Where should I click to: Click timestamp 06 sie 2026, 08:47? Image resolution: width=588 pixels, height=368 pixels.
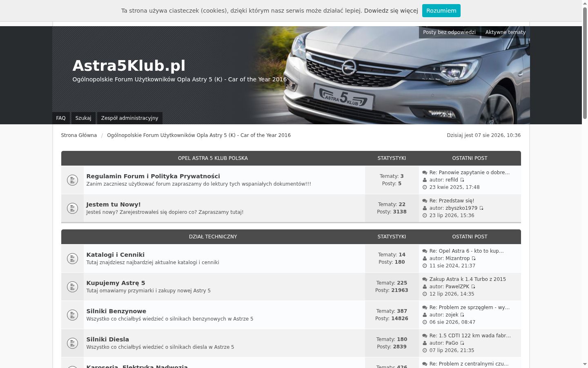pos(452,322)
